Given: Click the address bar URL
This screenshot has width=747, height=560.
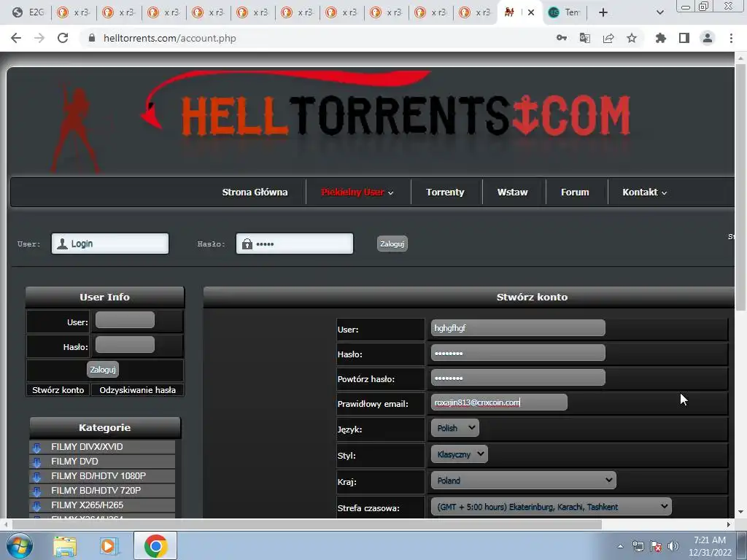Looking at the screenshot, I should pos(169,38).
